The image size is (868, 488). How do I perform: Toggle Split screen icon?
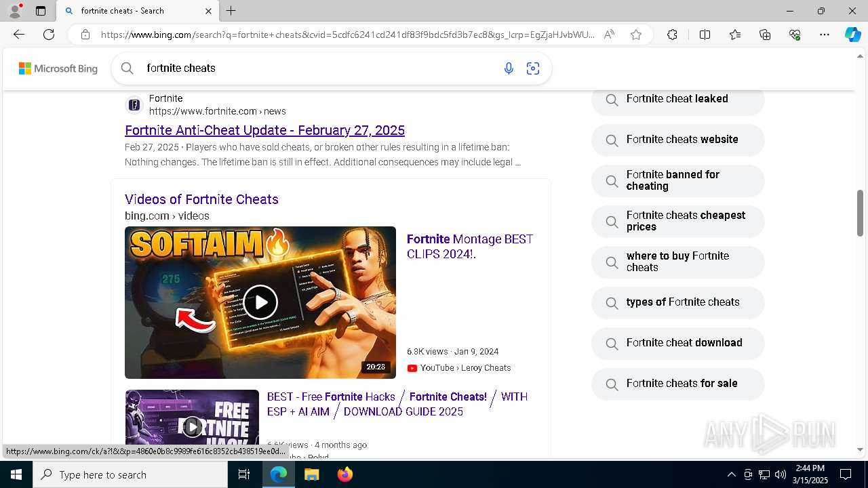pyautogui.click(x=705, y=35)
